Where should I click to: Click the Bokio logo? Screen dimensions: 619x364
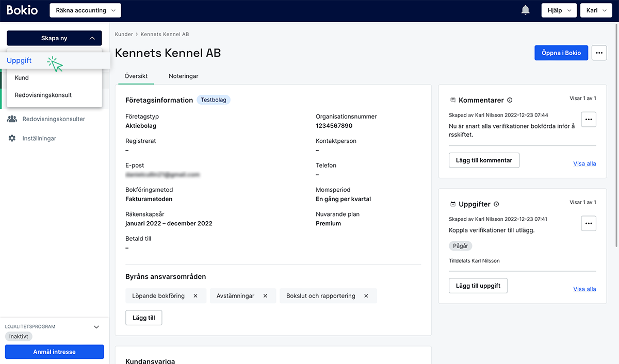click(22, 10)
